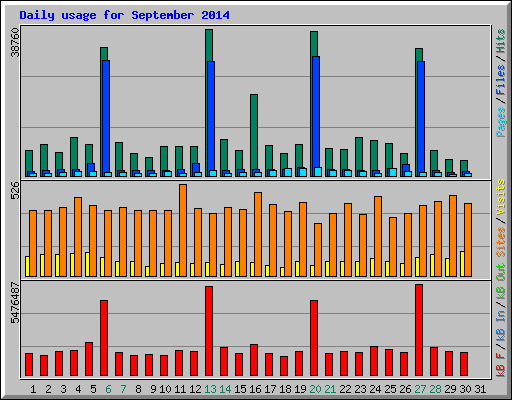
Task: Click the 5476487 axis value
Action: (x=15, y=303)
